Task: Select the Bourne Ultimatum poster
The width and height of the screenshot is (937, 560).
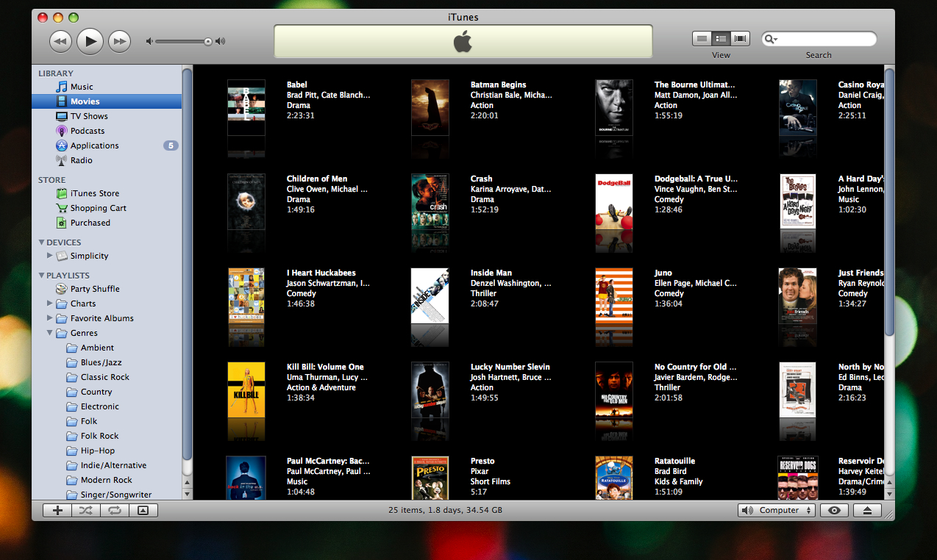Action: point(614,107)
